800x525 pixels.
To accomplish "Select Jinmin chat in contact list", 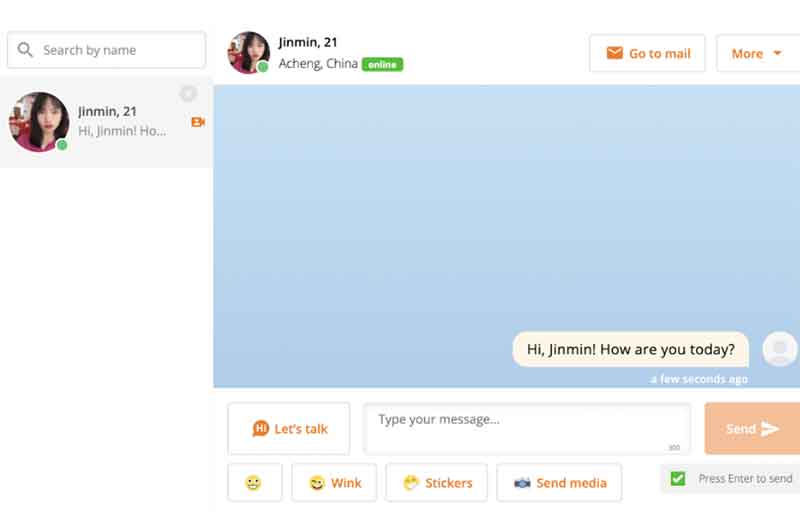I will point(105,122).
